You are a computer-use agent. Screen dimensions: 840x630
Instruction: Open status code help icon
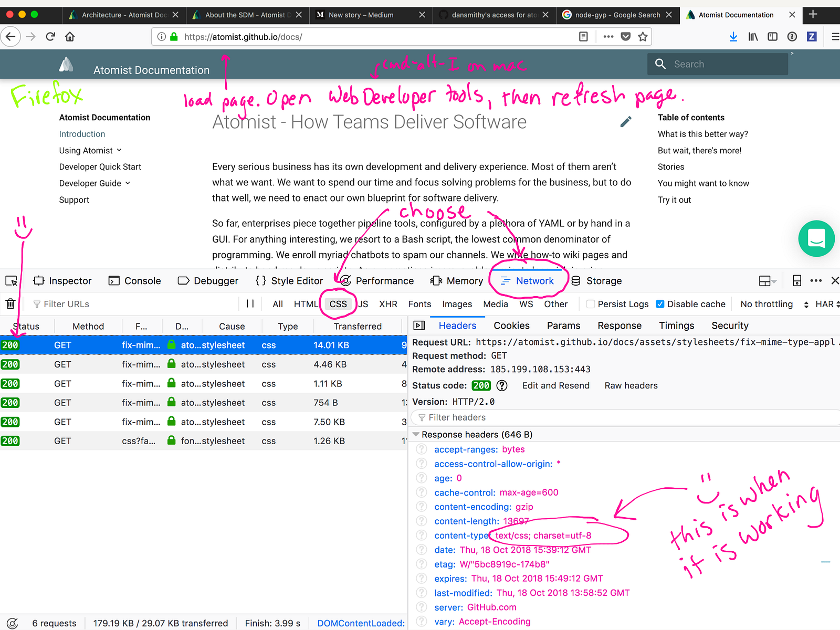[502, 385]
